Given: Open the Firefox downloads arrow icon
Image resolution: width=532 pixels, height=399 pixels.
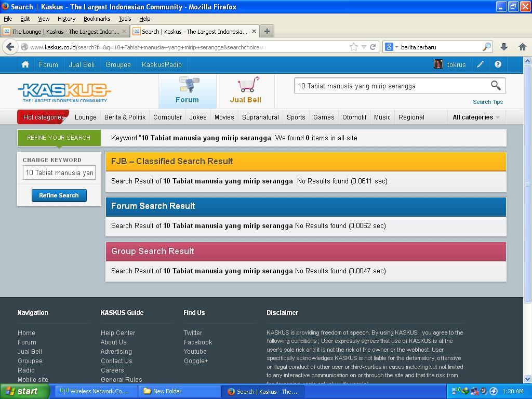Looking at the screenshot, I should [x=504, y=47].
